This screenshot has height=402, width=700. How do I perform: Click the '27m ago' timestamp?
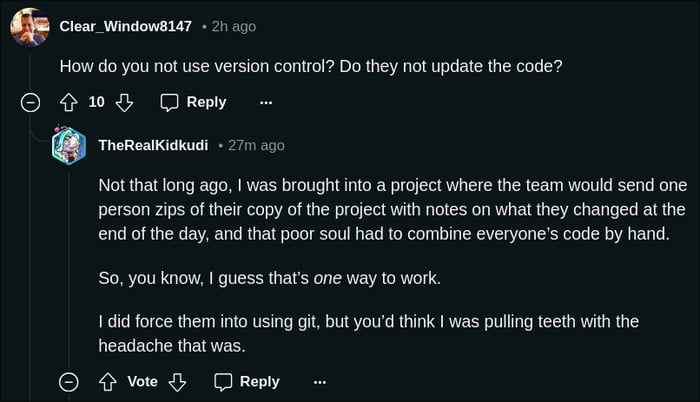pyautogui.click(x=256, y=145)
